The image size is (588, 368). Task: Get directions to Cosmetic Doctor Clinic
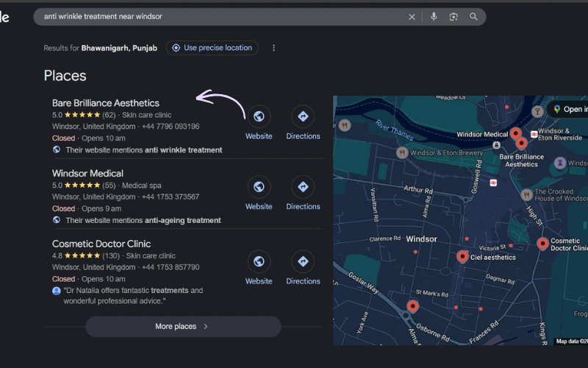[303, 261]
